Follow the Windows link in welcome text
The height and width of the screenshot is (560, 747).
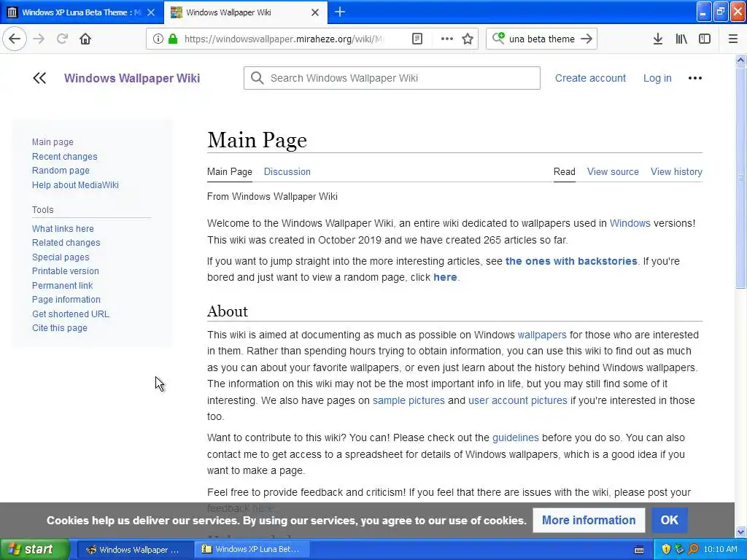coord(630,223)
